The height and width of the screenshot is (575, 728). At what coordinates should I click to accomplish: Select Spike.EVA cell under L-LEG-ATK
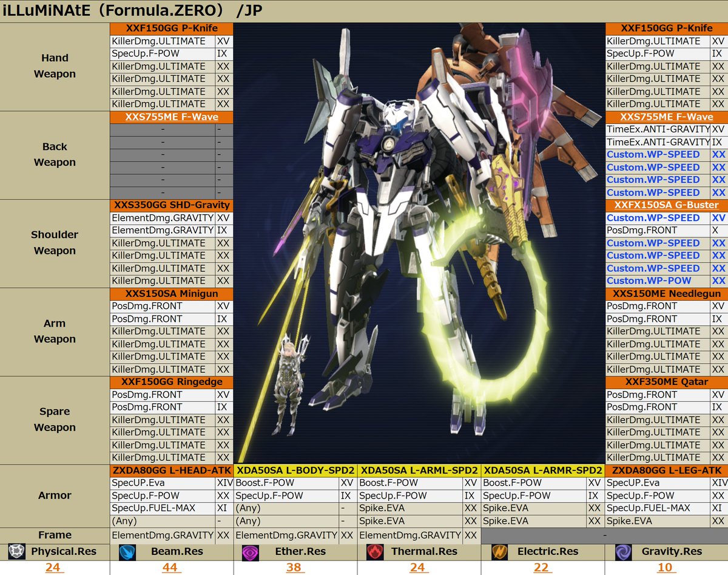click(658, 521)
